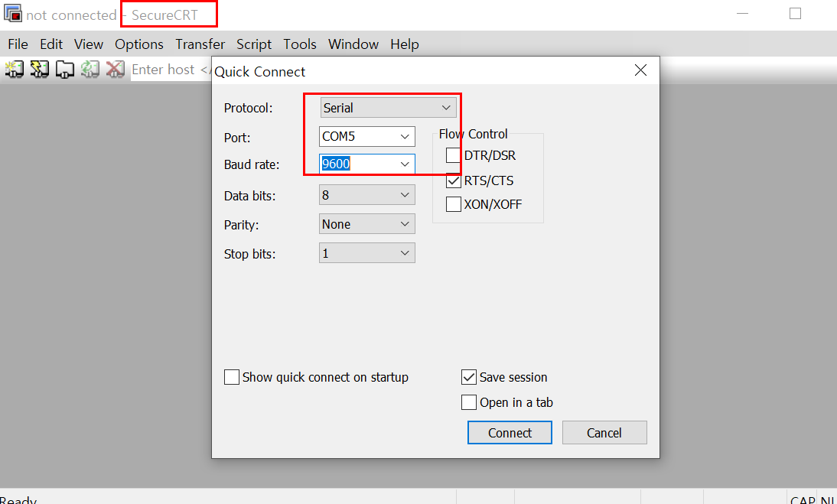837x504 pixels.
Task: Minimize the SecureCRT window
Action: [742, 13]
